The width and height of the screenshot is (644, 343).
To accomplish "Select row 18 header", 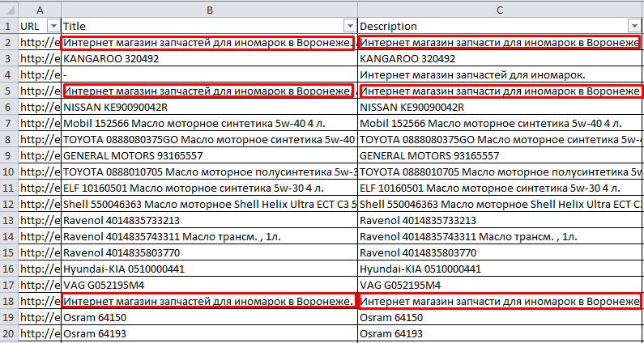I will click(9, 301).
